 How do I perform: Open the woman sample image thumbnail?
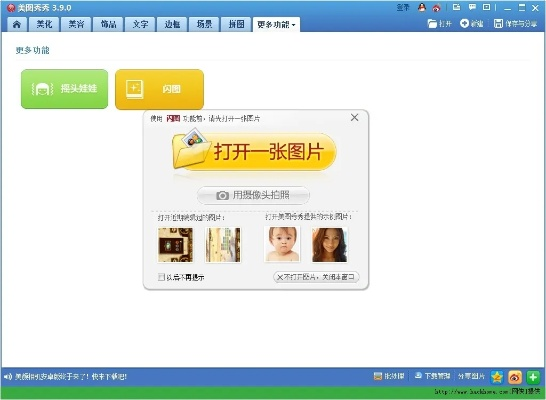pos(329,244)
